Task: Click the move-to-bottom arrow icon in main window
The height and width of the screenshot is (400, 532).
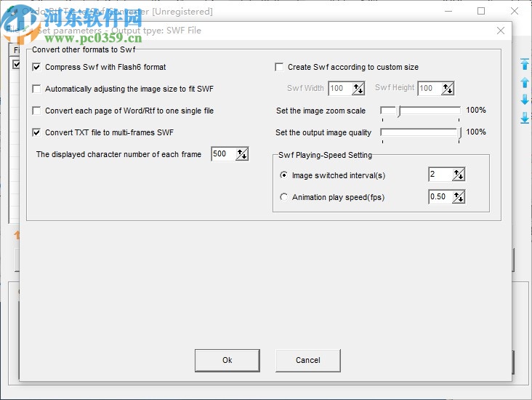Action: [525, 118]
